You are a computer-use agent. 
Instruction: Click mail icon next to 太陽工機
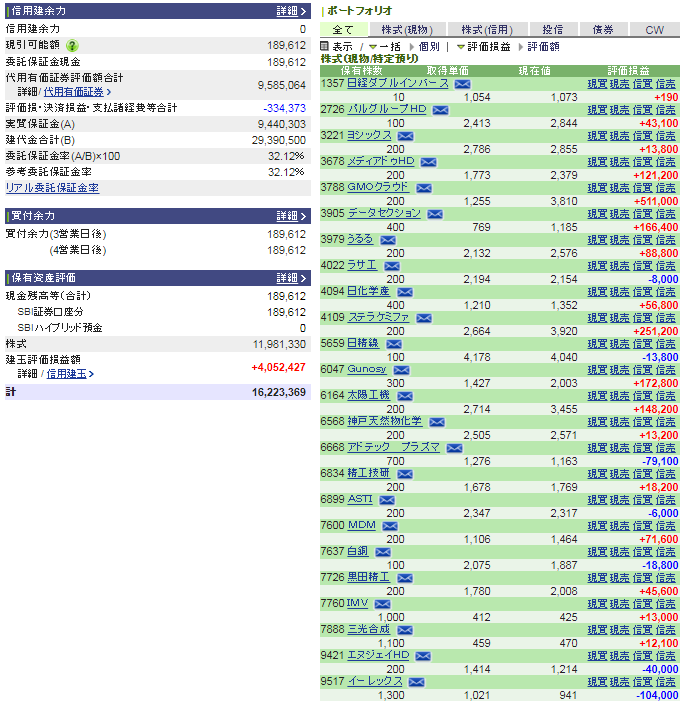(405, 397)
